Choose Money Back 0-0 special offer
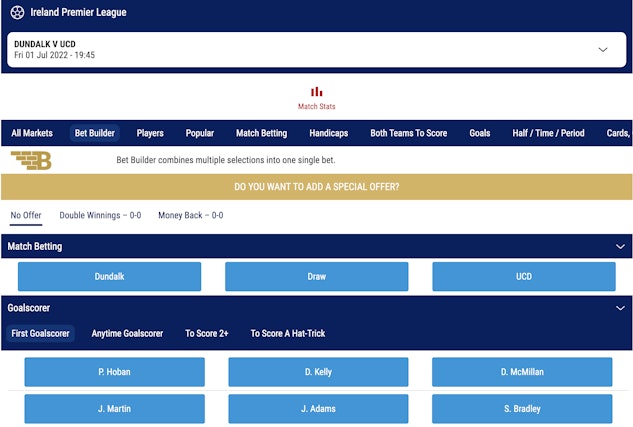Screen dimensions: 633x427 [190, 215]
